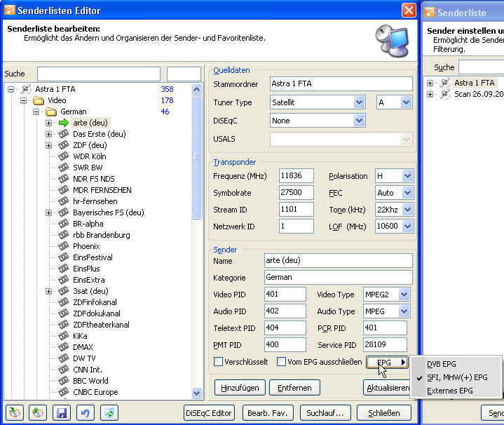
Task: Click the floppy disk save icon
Action: pyautogui.click(x=62, y=413)
